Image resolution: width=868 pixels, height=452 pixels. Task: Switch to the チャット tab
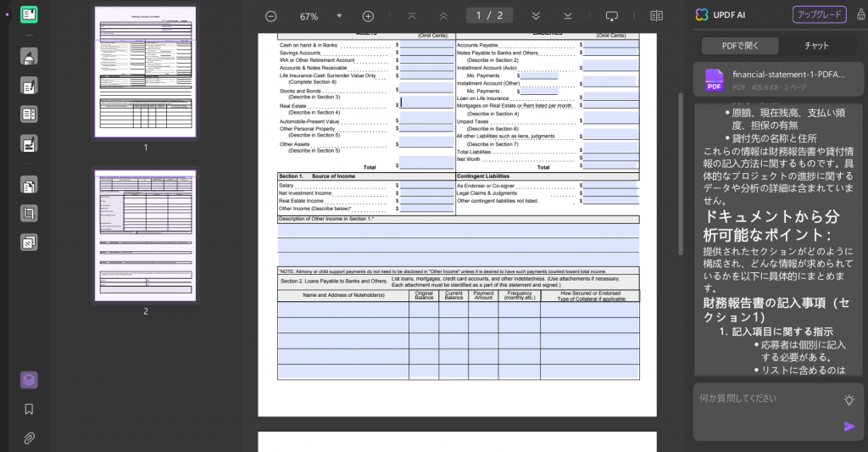point(816,46)
